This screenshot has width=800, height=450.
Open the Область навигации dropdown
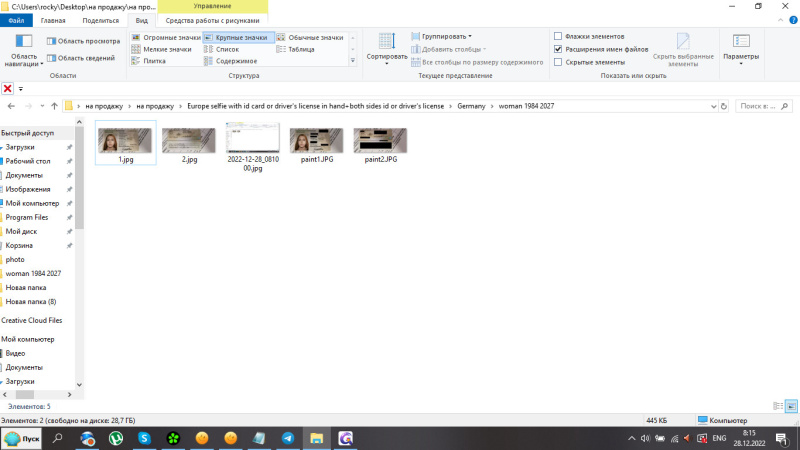pos(23,60)
